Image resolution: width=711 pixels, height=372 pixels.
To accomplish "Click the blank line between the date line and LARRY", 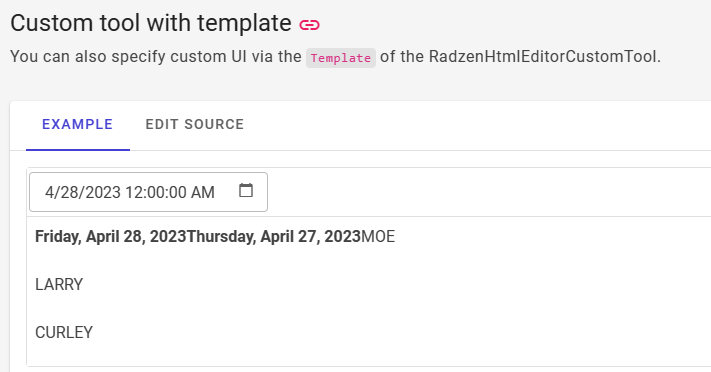I will [363, 260].
